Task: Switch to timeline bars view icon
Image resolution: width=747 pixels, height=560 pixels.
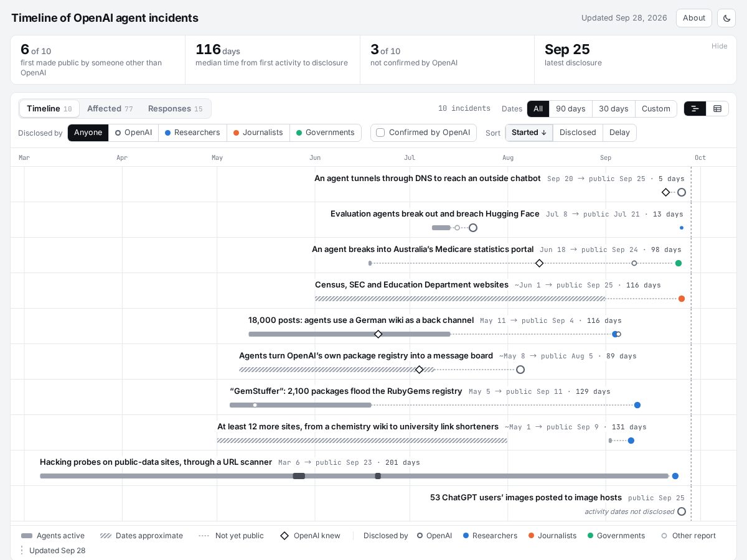Action: click(695, 109)
